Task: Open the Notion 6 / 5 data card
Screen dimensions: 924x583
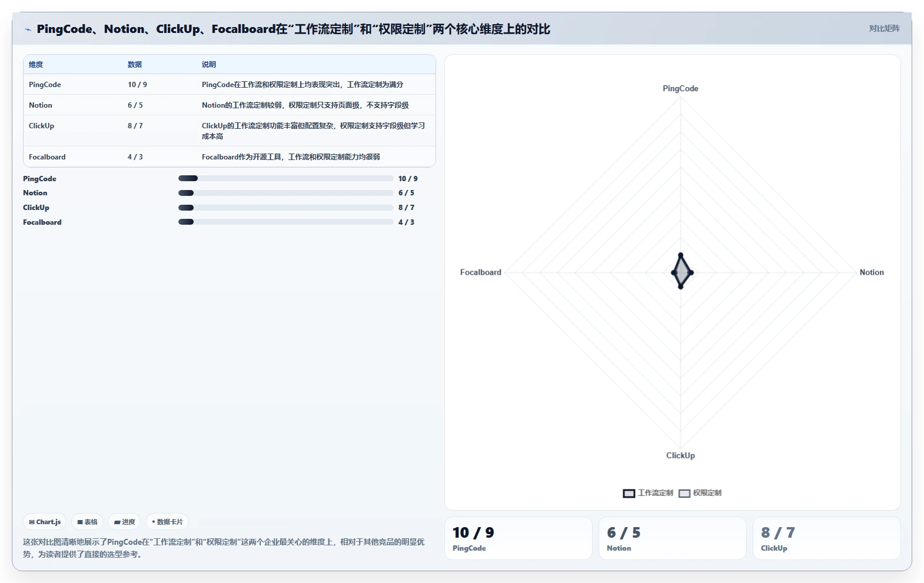Action: click(672, 538)
